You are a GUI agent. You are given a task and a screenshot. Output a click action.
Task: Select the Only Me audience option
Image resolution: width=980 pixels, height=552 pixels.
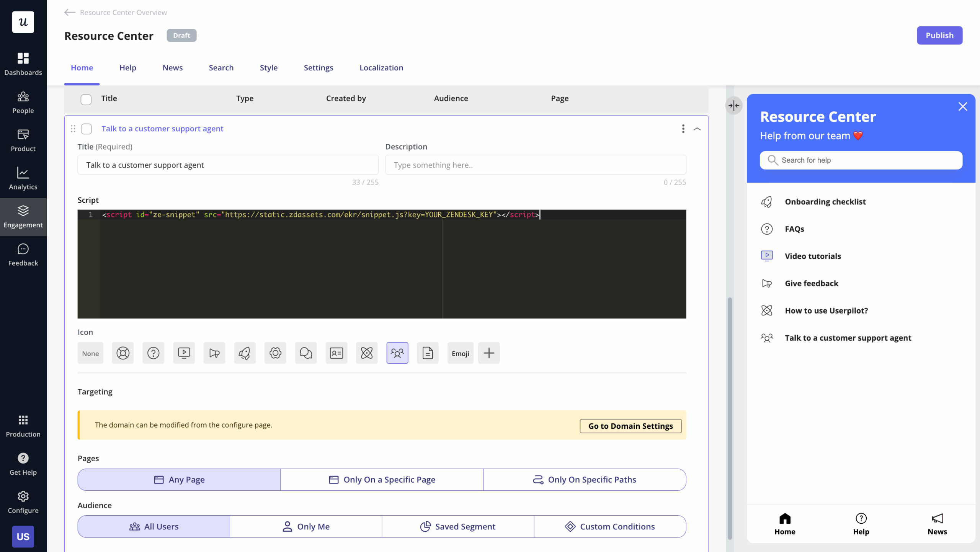pyautogui.click(x=305, y=526)
